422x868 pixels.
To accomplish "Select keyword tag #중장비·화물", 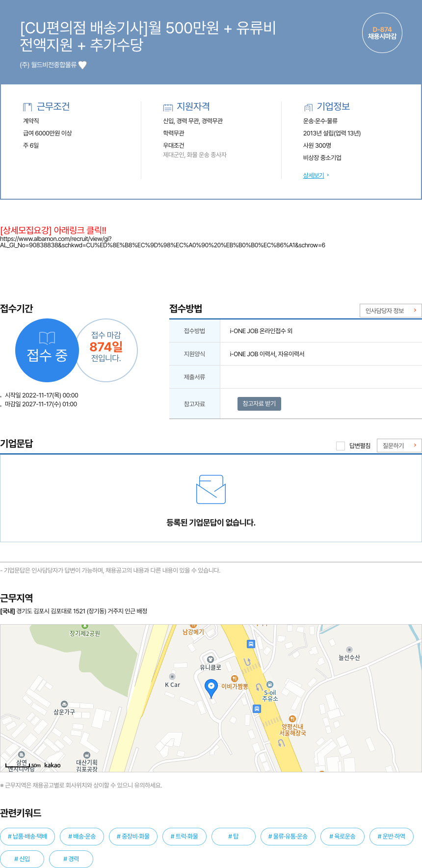I will pyautogui.click(x=133, y=837).
